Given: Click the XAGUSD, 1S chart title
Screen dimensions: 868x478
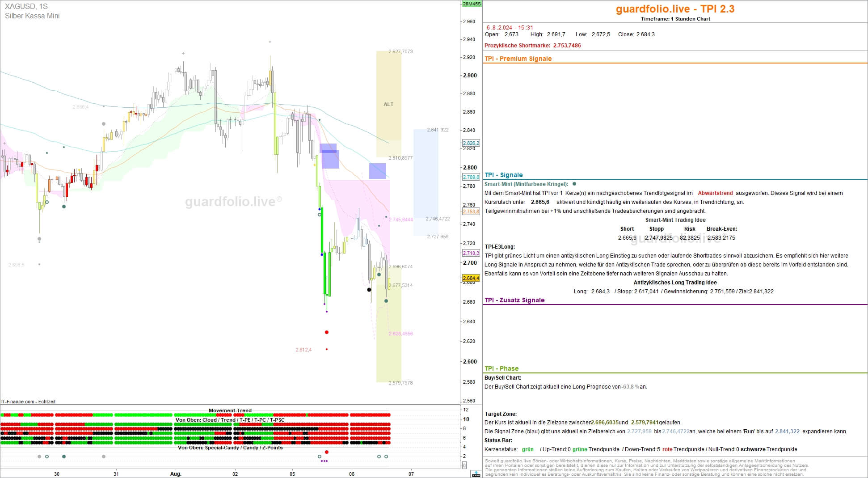Looking at the screenshot, I should pos(26,6).
